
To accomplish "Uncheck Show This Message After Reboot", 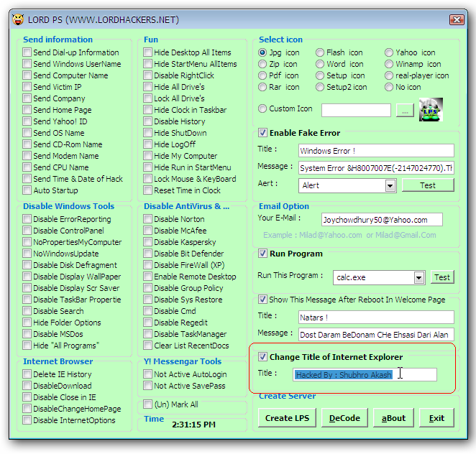I will point(262,300).
